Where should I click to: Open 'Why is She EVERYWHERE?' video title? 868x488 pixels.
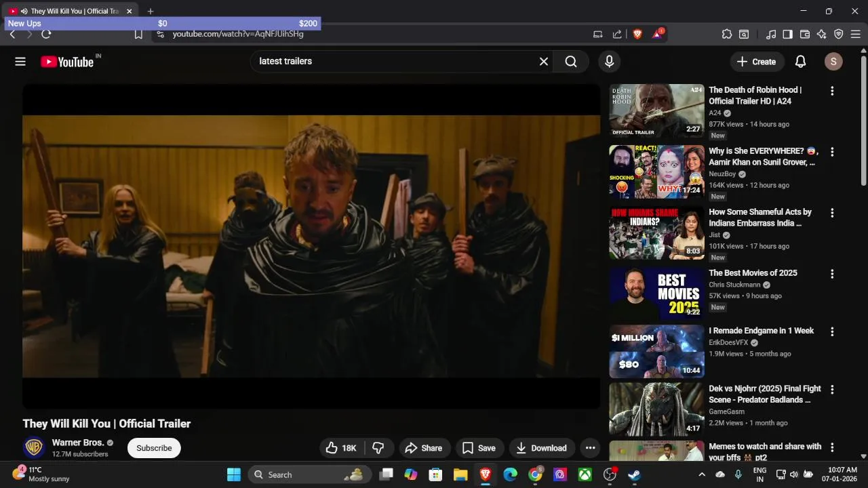pyautogui.click(x=764, y=157)
